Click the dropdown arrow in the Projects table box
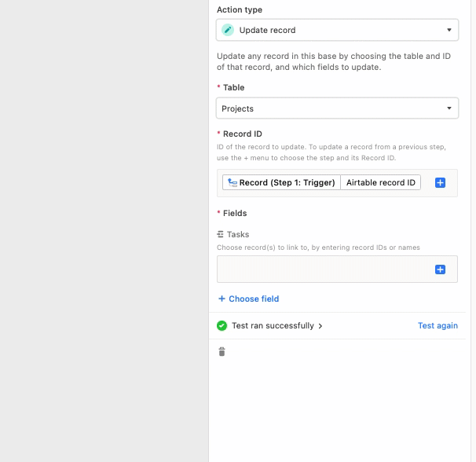 pos(449,108)
